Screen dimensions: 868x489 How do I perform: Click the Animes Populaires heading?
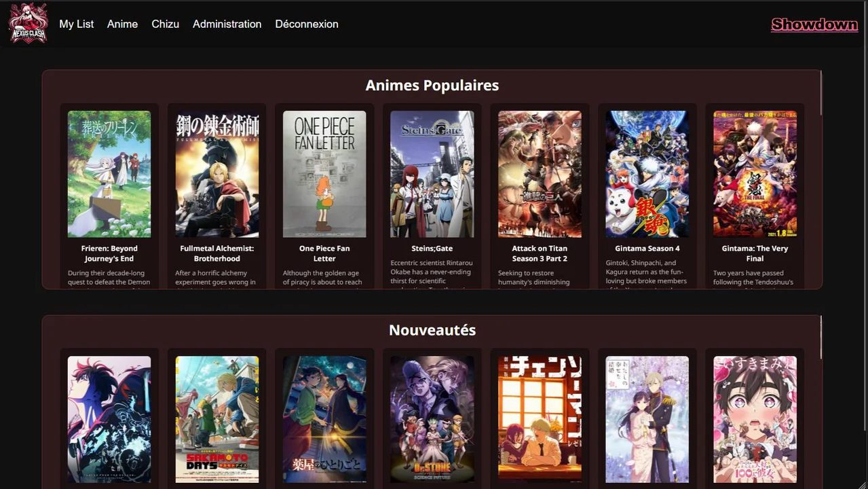[x=432, y=86]
